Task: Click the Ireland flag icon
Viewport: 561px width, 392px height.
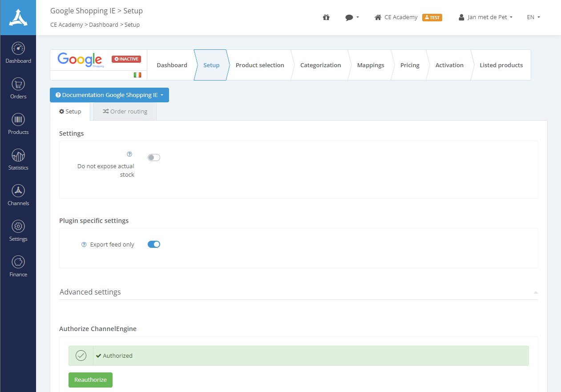Action: click(x=137, y=75)
